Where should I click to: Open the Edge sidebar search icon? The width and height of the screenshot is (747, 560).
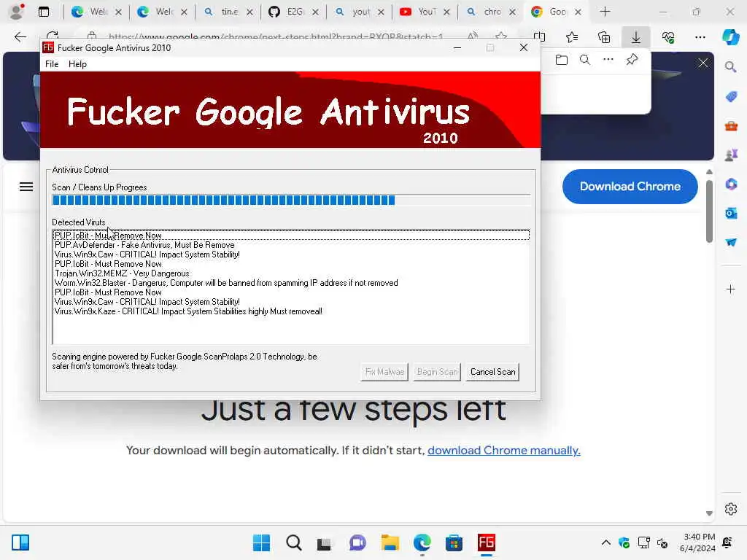(x=731, y=67)
